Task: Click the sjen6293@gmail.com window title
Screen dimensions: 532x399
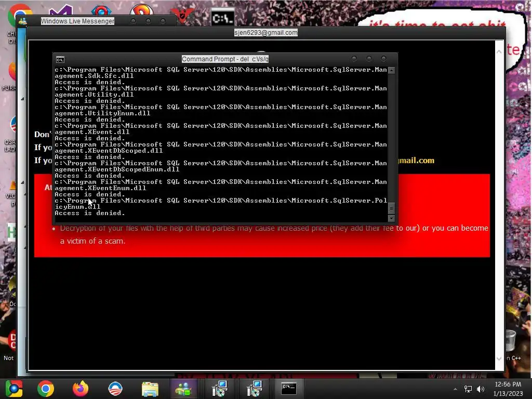Action: pyautogui.click(x=265, y=33)
